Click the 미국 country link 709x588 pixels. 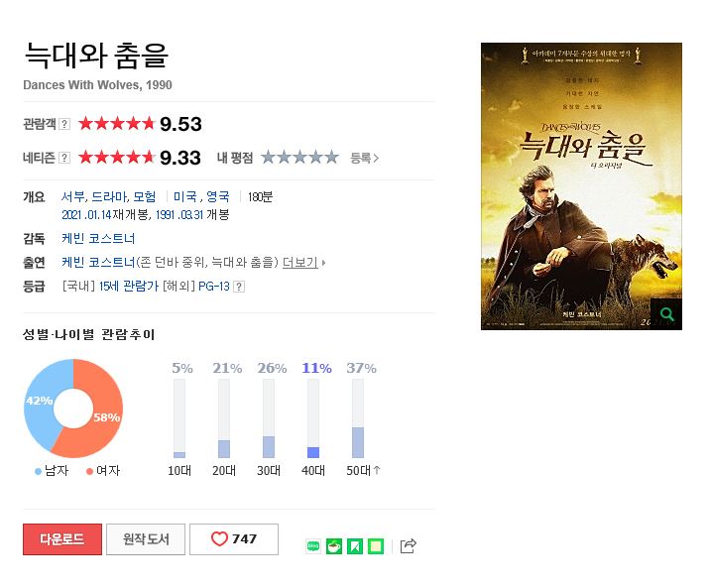pyautogui.click(x=185, y=196)
